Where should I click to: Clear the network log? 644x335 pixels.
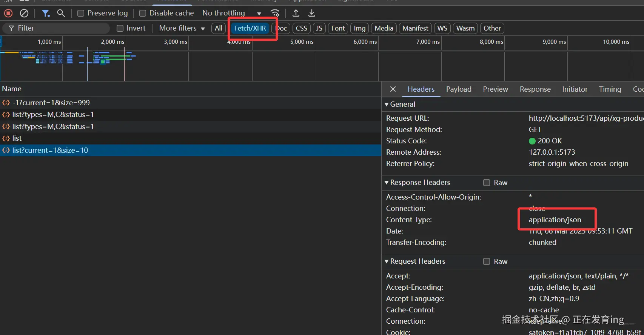tap(24, 13)
